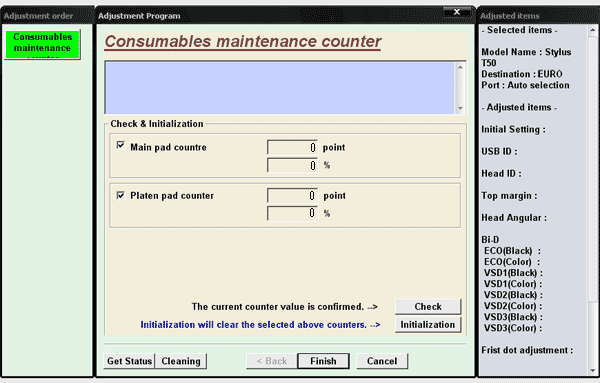Click the 'Port : Auto selection' text
Screen dimensions: 600x383
coord(525,85)
